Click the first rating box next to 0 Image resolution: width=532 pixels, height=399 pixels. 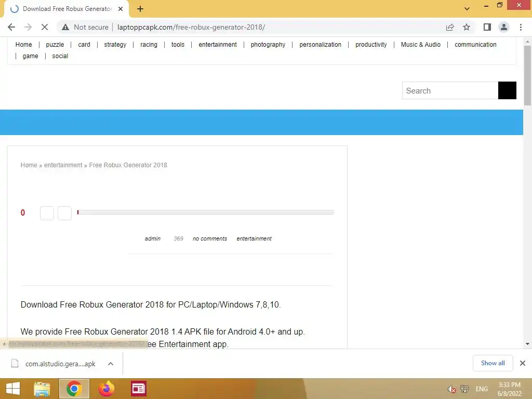[47, 213]
